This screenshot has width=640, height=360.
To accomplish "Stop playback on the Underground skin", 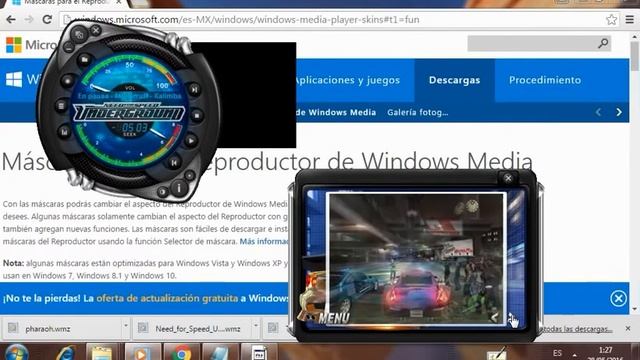I will point(197,116).
